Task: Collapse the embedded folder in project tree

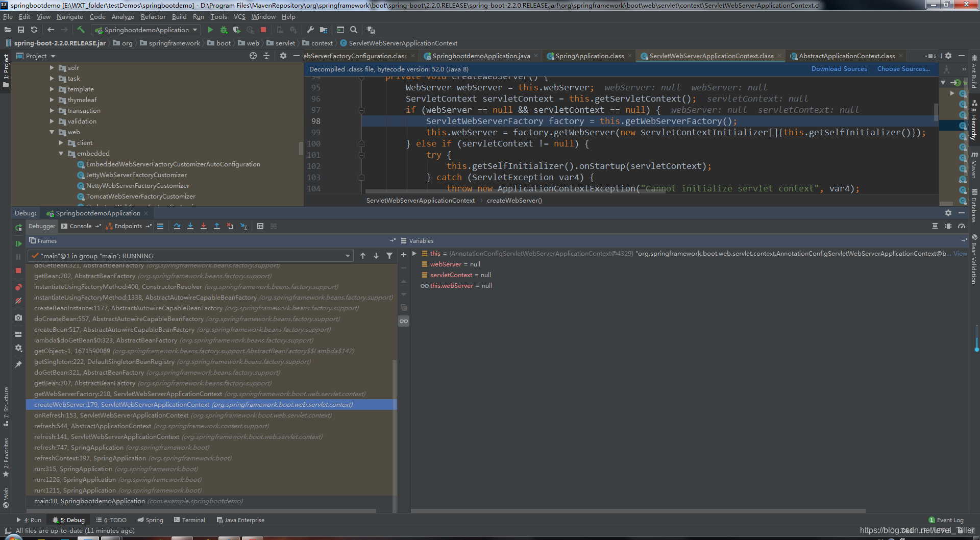Action: click(61, 154)
